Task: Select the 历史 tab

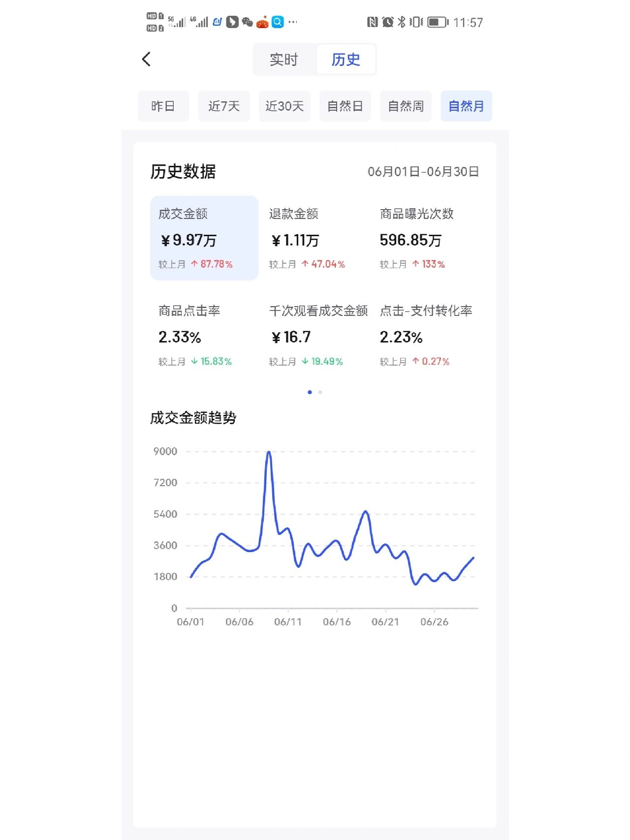Action: pos(346,60)
